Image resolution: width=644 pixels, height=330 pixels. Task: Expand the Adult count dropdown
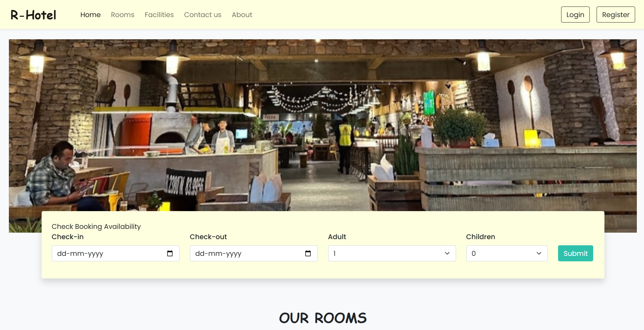tap(392, 253)
